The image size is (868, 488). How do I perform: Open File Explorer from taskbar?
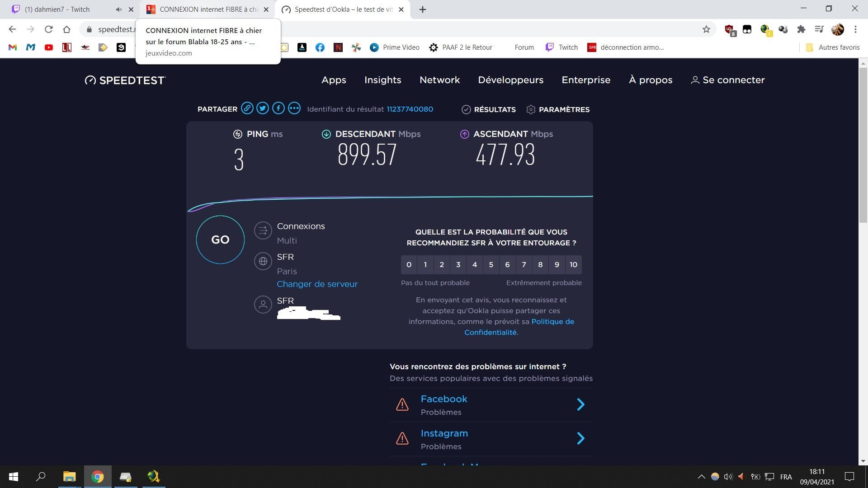(69, 477)
